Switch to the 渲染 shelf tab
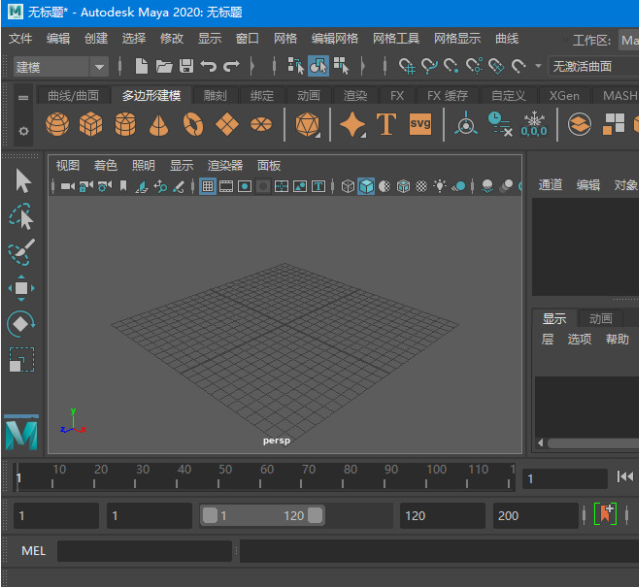 tap(355, 96)
